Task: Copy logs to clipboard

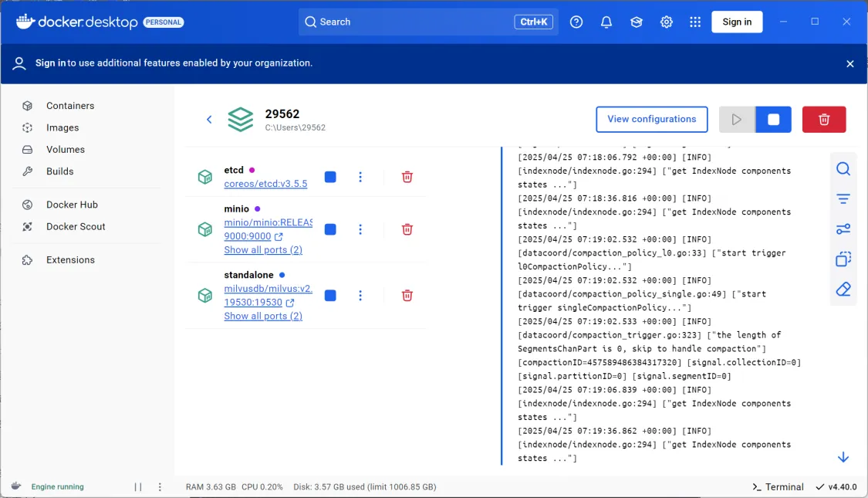Action: click(x=843, y=259)
